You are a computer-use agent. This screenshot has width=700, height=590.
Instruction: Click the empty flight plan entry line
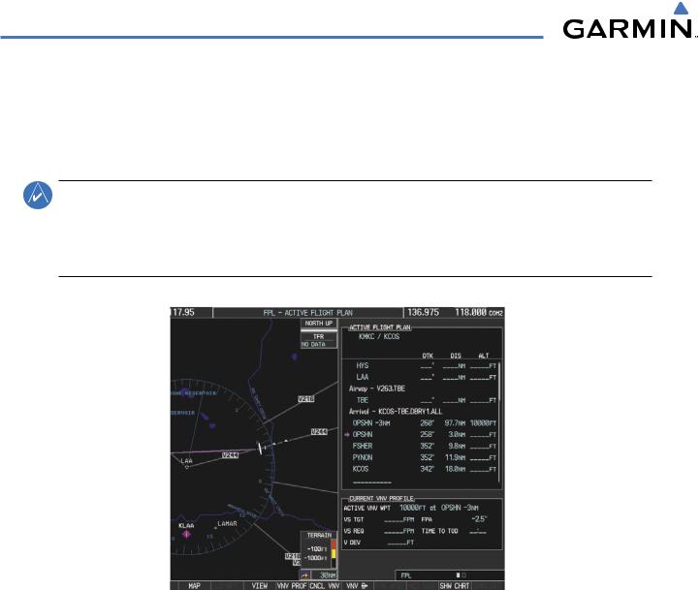coord(372,482)
